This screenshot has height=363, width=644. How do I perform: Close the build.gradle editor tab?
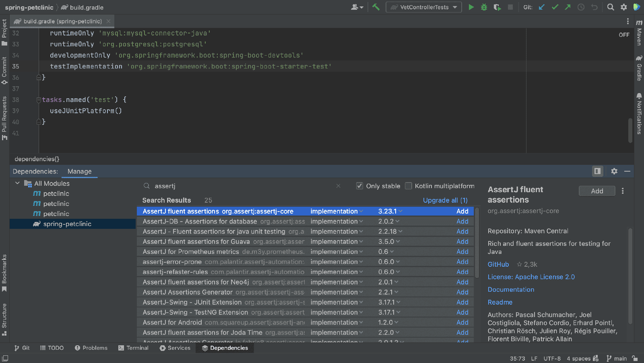pos(108,21)
